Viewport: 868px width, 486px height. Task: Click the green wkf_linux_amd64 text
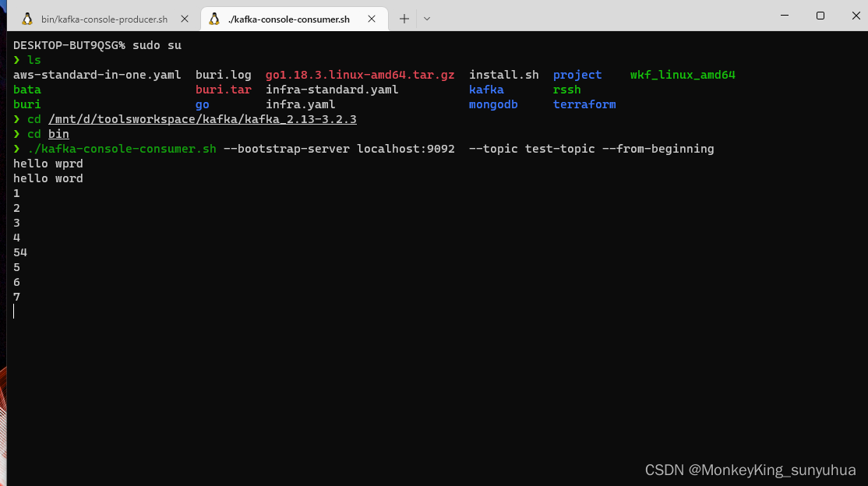point(683,75)
